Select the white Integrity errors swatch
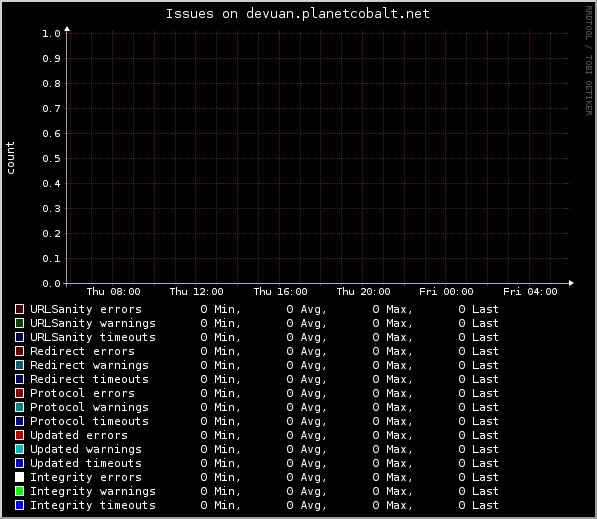 point(19,477)
